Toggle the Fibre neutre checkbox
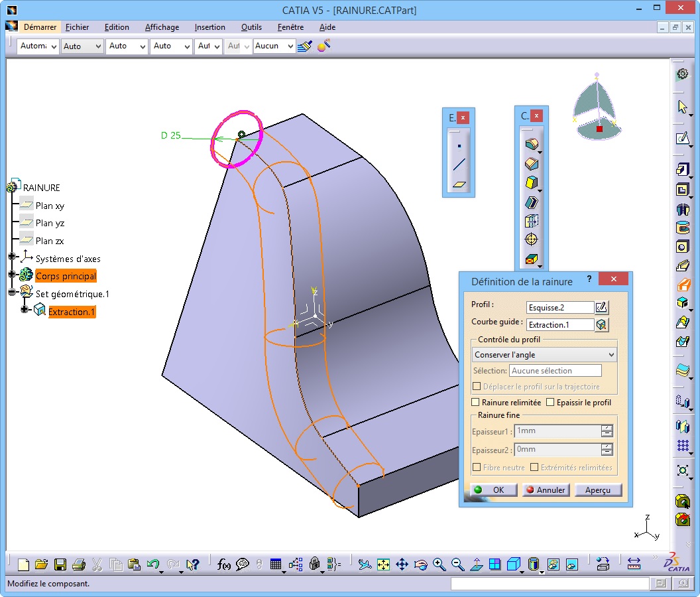Screen dimensions: 700x597 [x=477, y=468]
